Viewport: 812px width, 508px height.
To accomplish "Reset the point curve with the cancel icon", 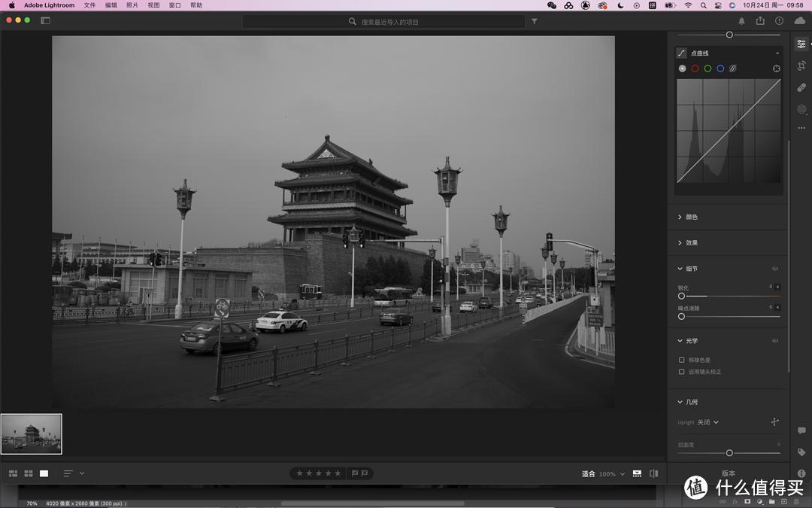I will tap(776, 68).
